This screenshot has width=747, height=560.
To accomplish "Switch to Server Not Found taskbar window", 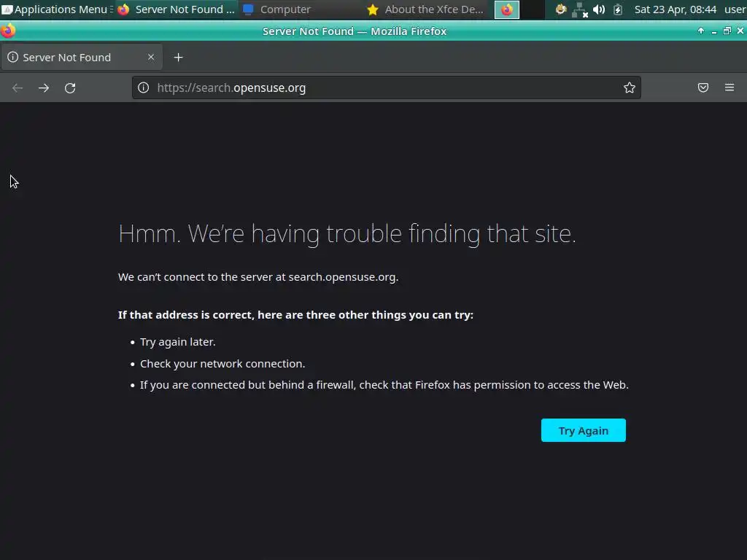I will [177, 9].
